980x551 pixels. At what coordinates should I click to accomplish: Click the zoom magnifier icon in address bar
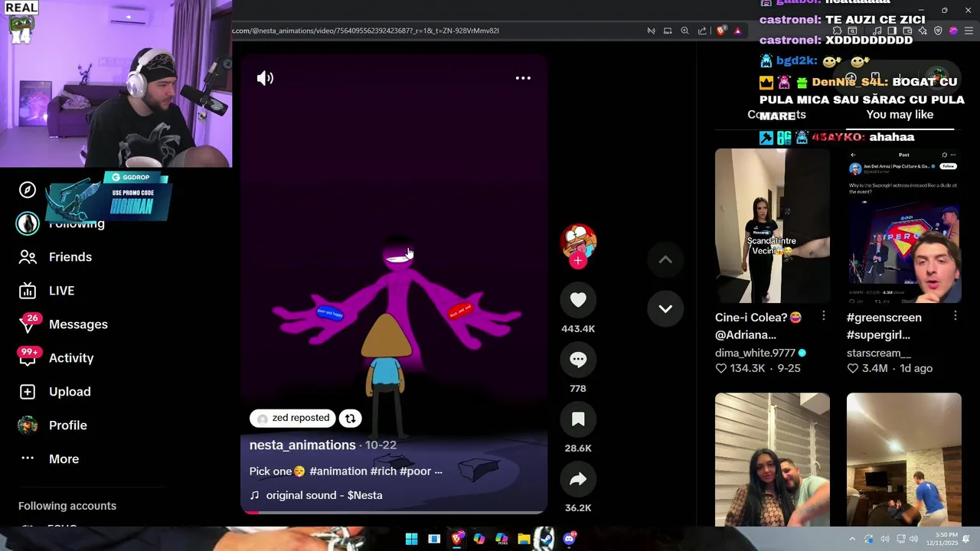[x=684, y=31]
